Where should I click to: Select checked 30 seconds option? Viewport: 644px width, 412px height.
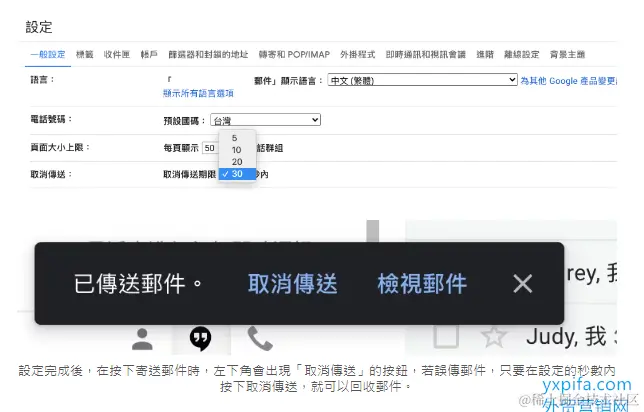[237, 174]
